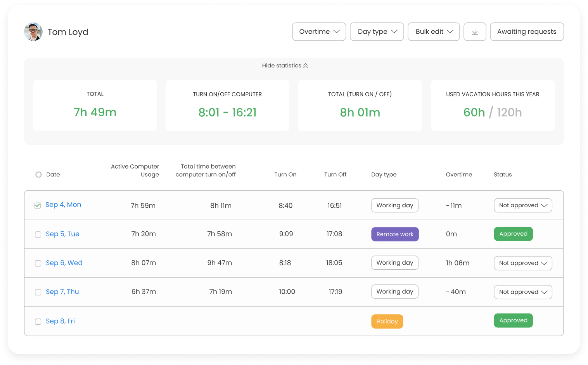Uncheck the Sep 4, Mon checkbox

(x=38, y=205)
